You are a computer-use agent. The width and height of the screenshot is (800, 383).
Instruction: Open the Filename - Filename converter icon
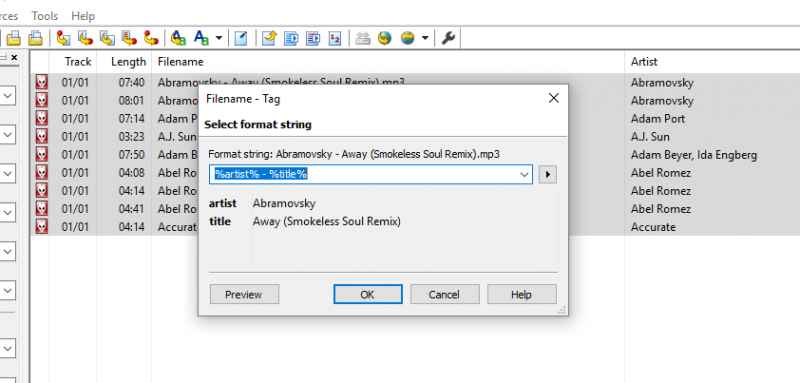[107, 38]
